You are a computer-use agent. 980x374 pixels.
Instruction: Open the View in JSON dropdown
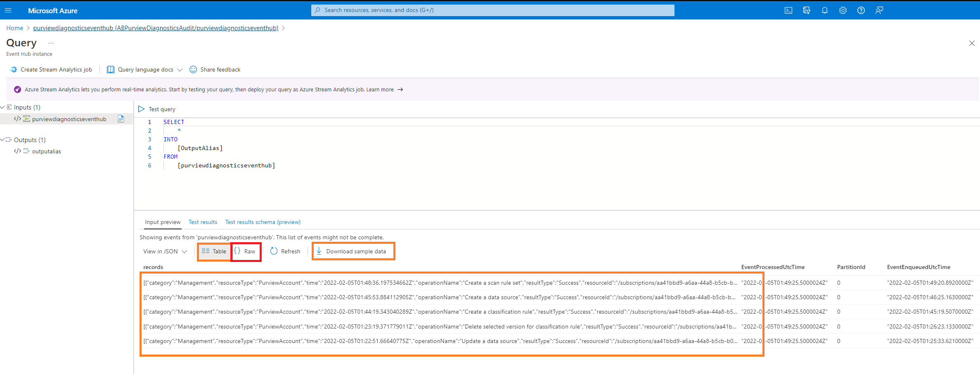(x=165, y=251)
